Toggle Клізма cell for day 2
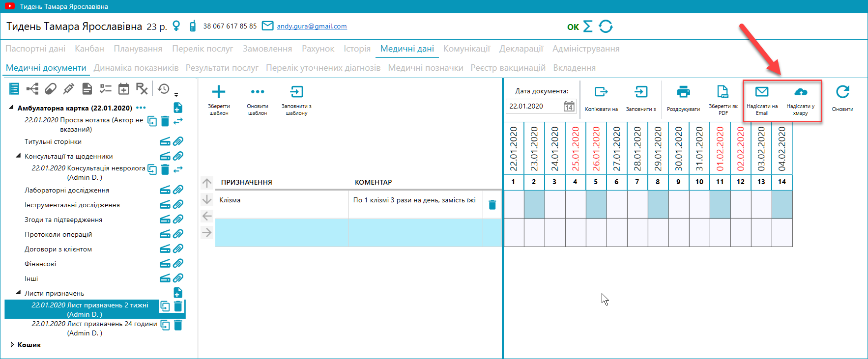 534,204
